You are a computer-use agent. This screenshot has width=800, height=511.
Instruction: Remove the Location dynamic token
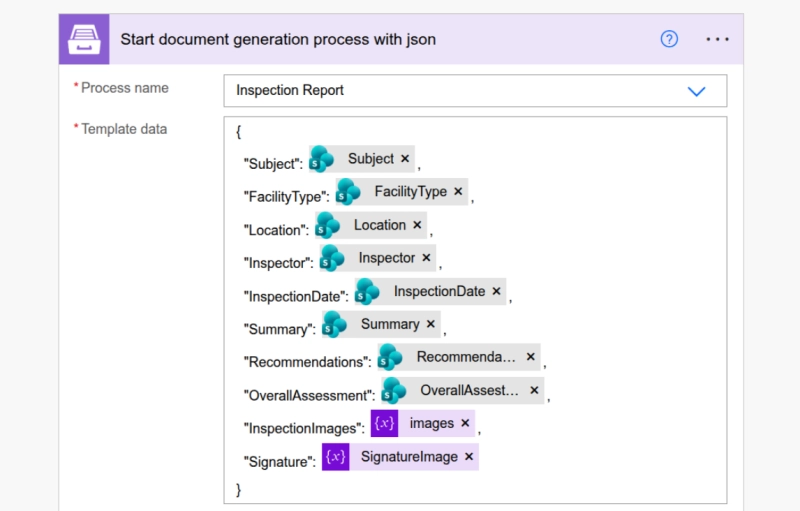pyautogui.click(x=417, y=225)
